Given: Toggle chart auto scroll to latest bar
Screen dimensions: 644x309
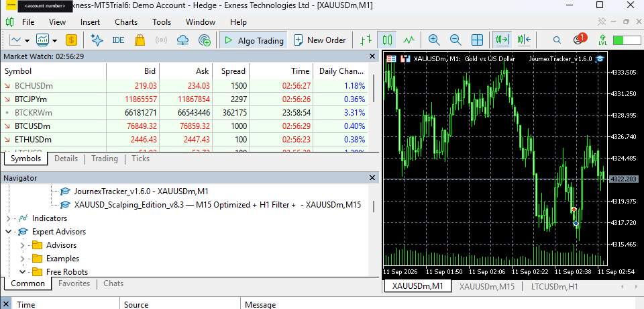Looking at the screenshot, I should pos(502,40).
